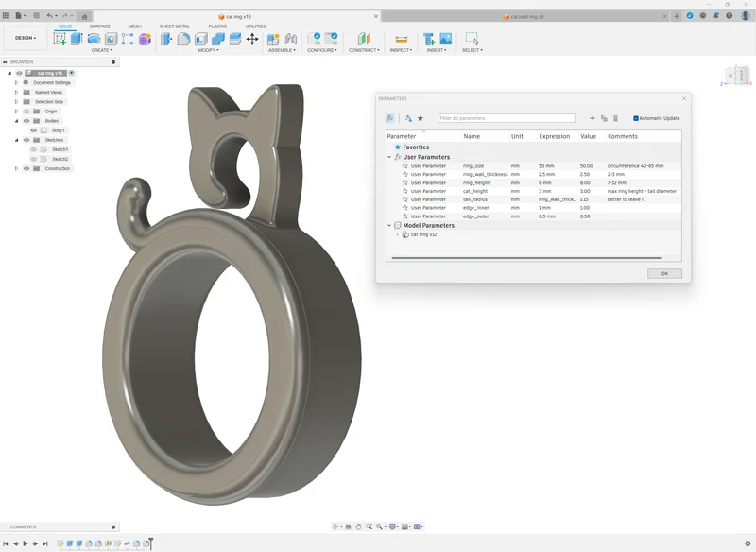
Task: Switch to the SHEET METAL tab
Action: pos(175,26)
